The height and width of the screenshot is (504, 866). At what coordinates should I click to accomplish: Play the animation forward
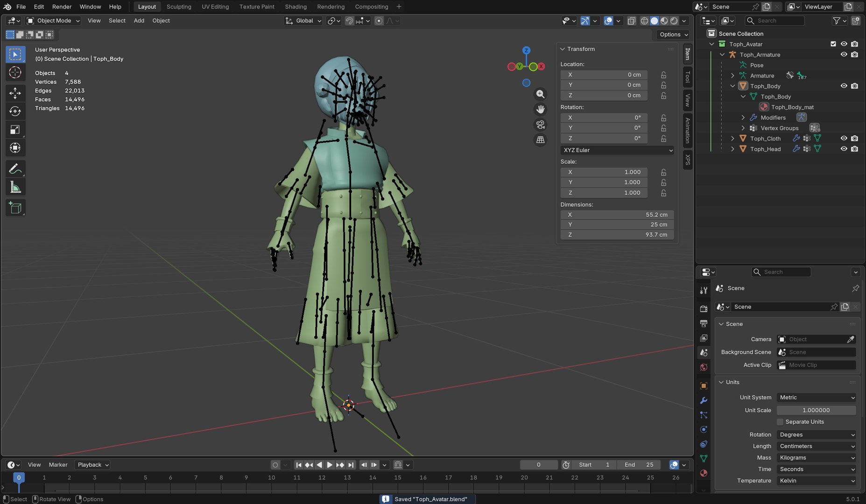(330, 465)
